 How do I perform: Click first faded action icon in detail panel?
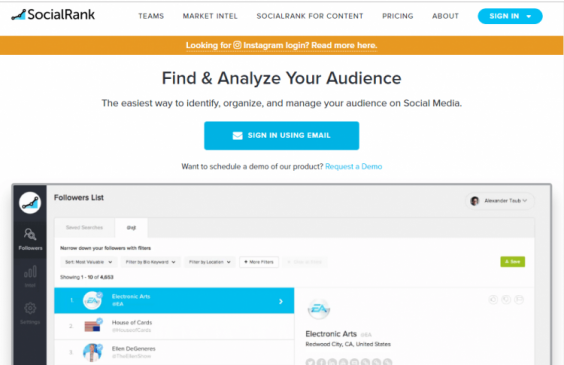click(493, 299)
